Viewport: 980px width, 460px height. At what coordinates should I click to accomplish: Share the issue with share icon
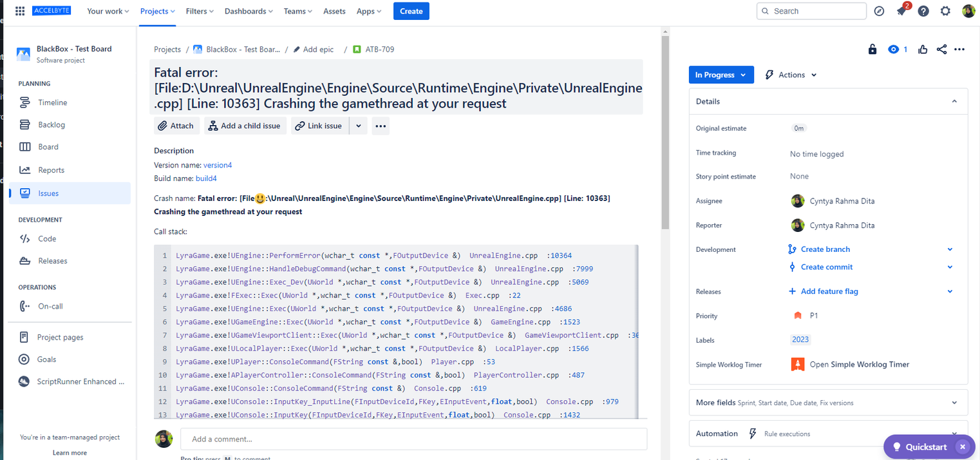pos(941,50)
